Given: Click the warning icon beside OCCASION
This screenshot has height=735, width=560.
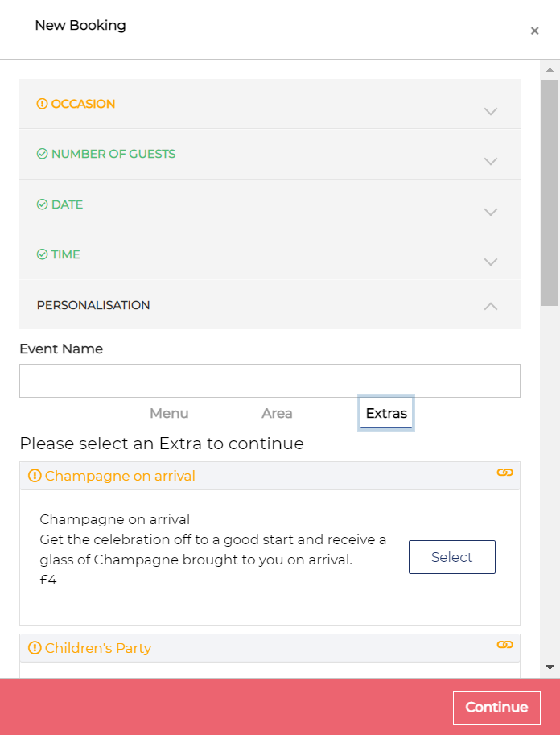Looking at the screenshot, I should click(42, 104).
